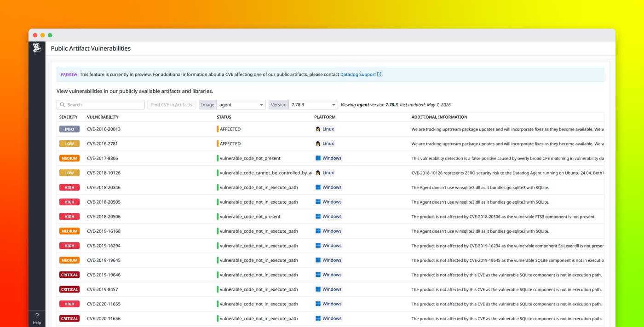Click the Windows icon for CVE-2020-11655
This screenshot has height=327, width=644.
pyautogui.click(x=318, y=304)
